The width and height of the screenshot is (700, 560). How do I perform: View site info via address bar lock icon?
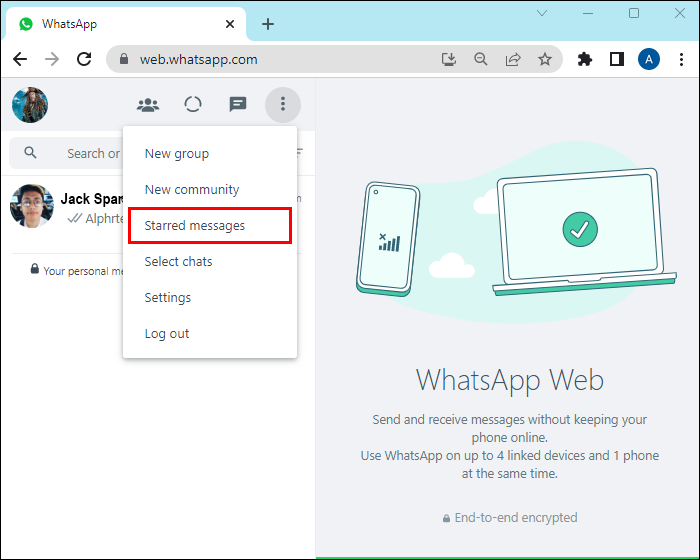124,59
